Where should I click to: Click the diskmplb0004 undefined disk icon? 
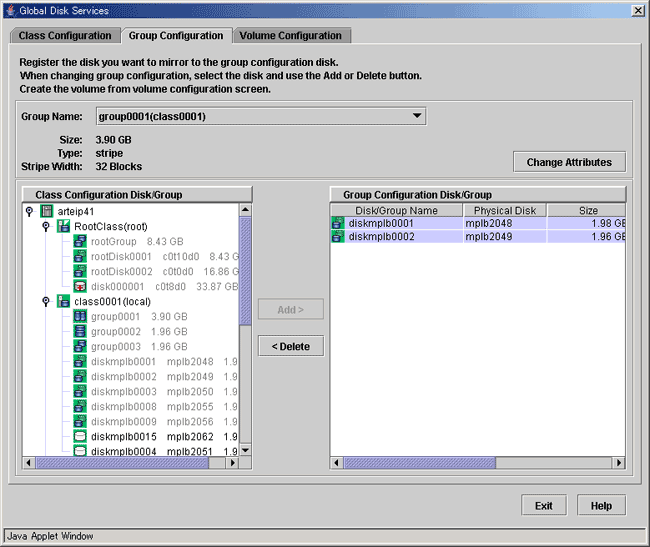pos(80,450)
